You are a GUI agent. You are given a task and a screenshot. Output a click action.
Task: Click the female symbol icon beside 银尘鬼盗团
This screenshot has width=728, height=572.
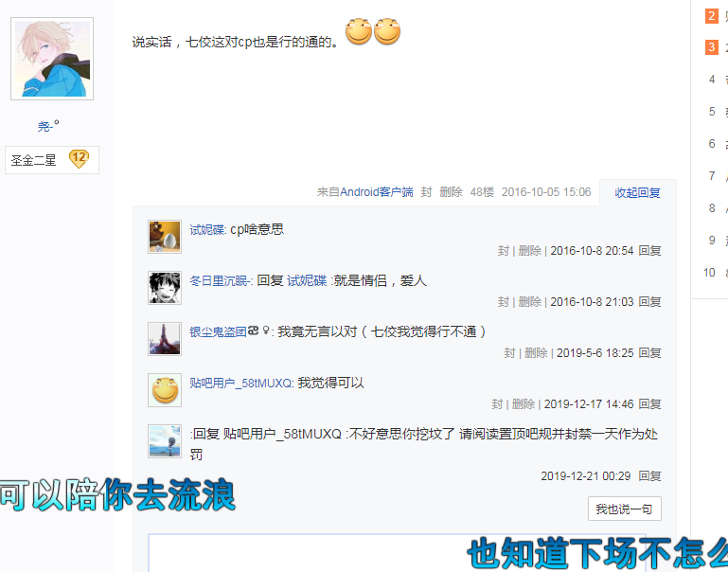click(x=266, y=331)
